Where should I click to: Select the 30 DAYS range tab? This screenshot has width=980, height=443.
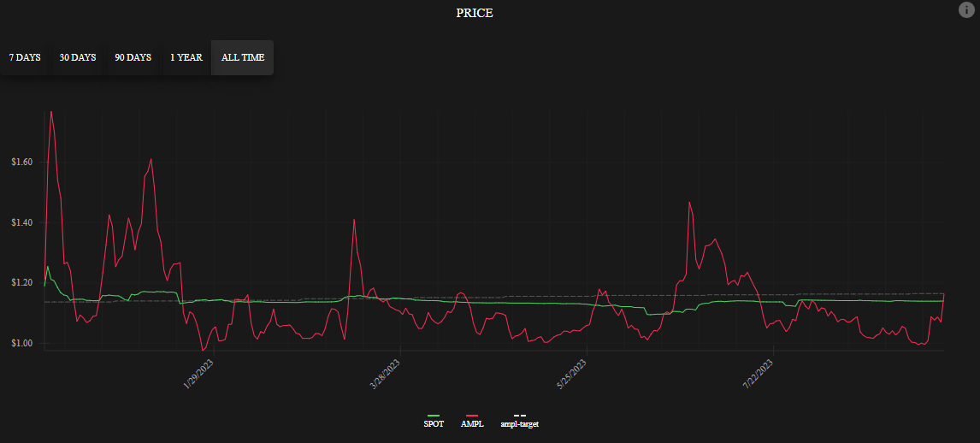tap(78, 57)
